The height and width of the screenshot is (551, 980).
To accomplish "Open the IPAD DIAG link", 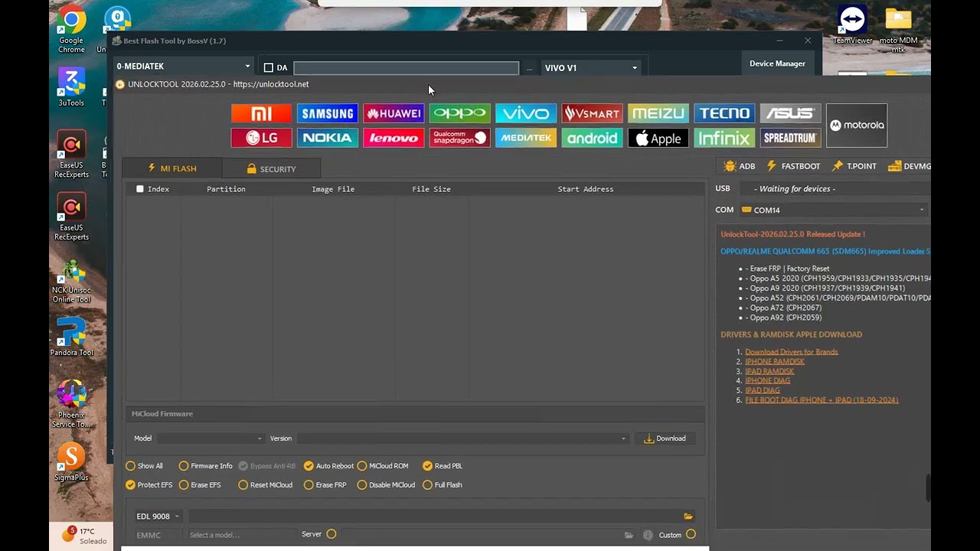I will (763, 390).
